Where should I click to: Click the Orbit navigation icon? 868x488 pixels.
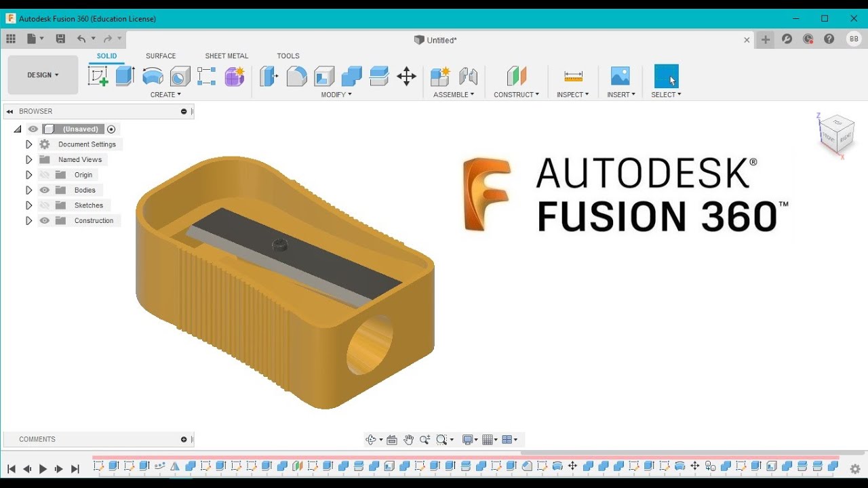tap(371, 440)
